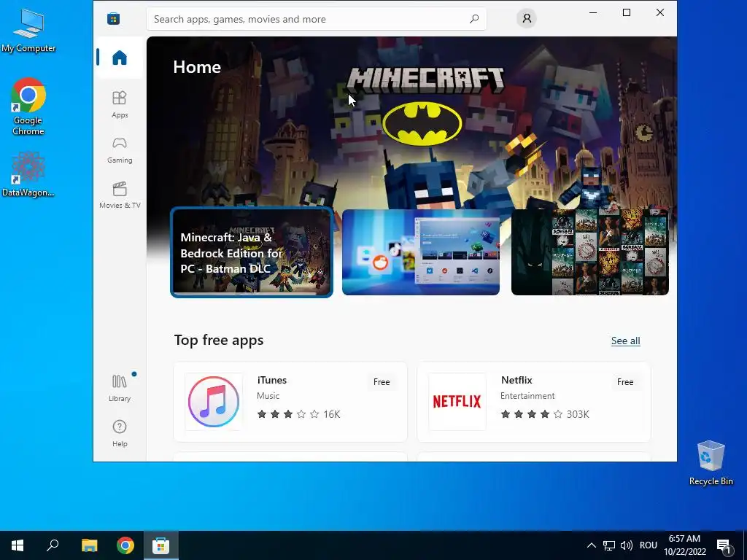Open network status tray icon
The height and width of the screenshot is (560, 747).
(x=609, y=545)
